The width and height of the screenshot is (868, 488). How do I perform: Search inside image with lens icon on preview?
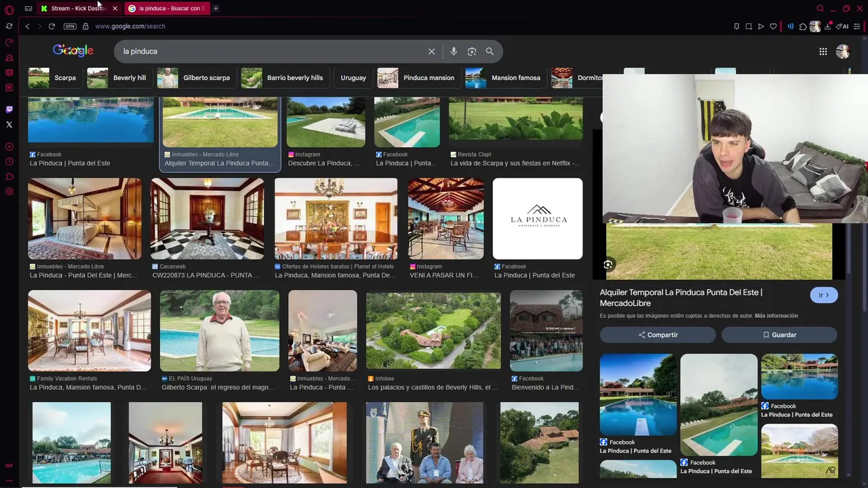(x=608, y=265)
